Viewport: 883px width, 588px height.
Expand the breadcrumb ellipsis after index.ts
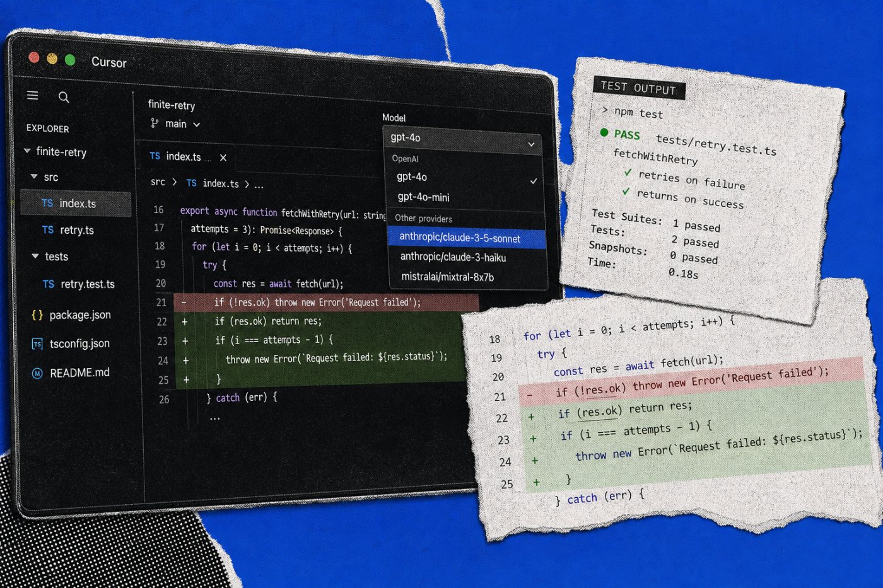coord(259,185)
